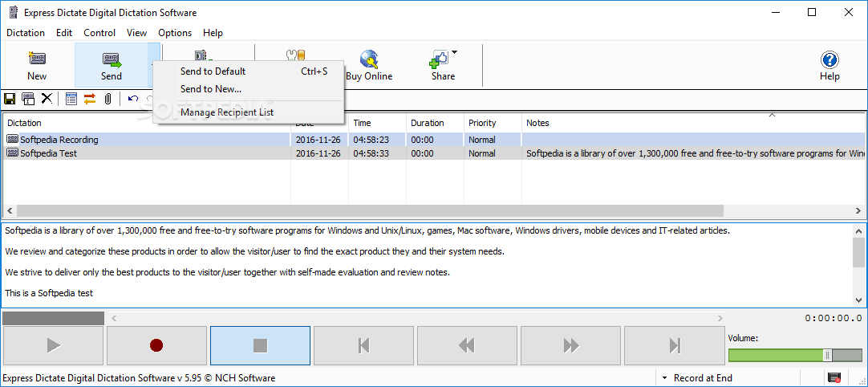Expand the Share dropdown arrow
The width and height of the screenshot is (868, 387).
click(x=455, y=53)
